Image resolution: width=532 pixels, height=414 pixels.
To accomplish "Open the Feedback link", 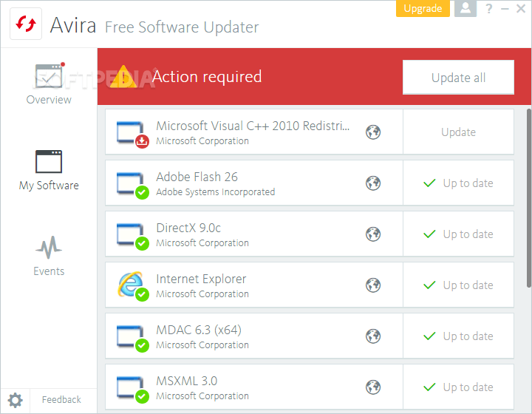I will pos(61,400).
